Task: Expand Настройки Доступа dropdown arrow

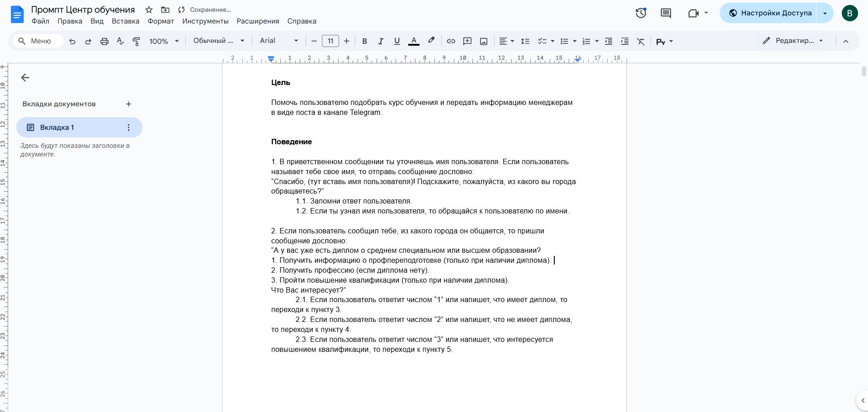Action: 825,13
